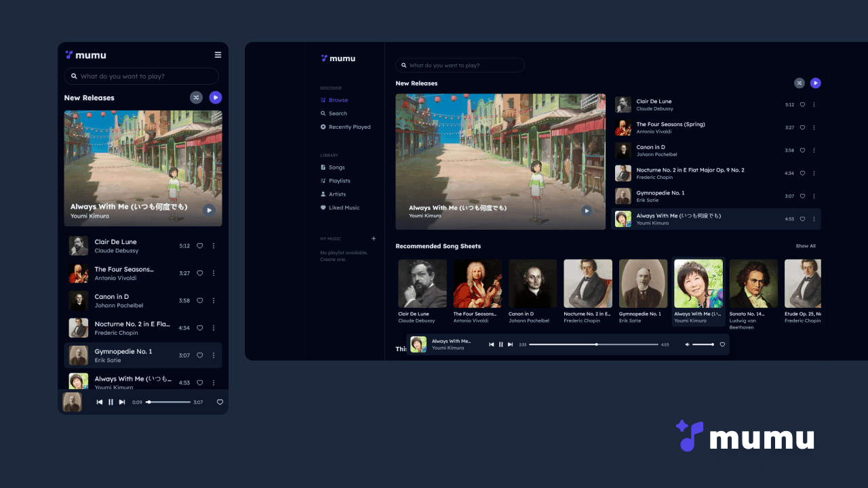Skip to previous track in mobile player

[100, 402]
